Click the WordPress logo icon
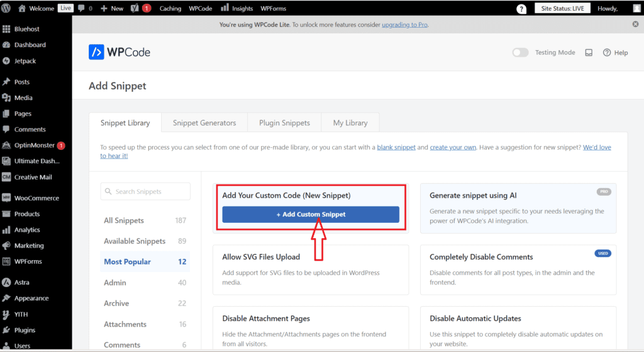644x352 pixels. (6, 8)
